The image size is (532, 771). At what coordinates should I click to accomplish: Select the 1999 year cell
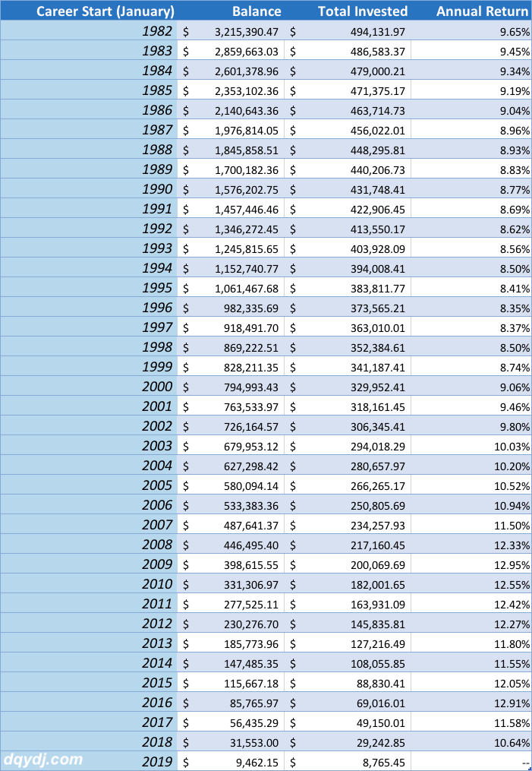coord(89,367)
